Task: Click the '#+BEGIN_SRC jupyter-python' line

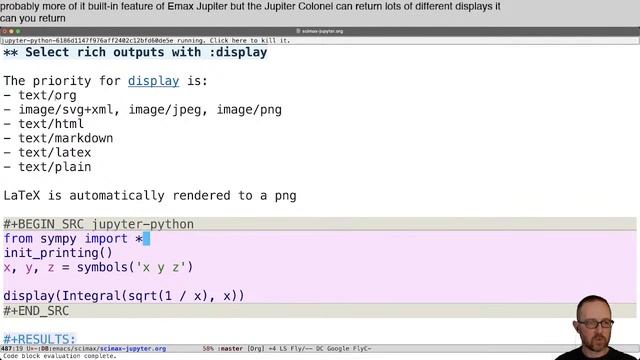Action: [98, 224]
